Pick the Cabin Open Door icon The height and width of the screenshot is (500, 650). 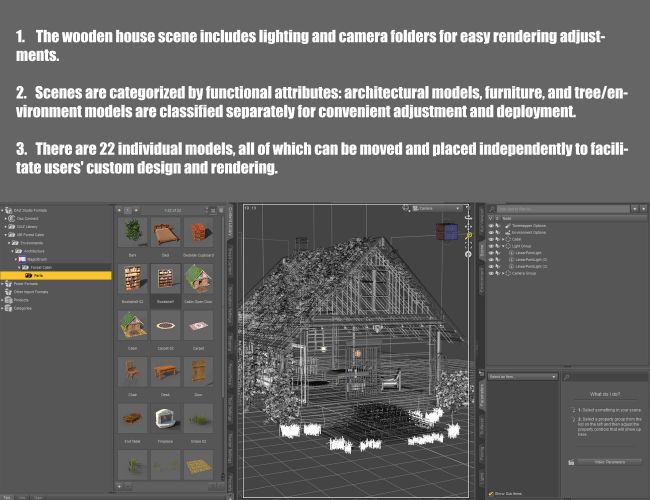click(200, 280)
